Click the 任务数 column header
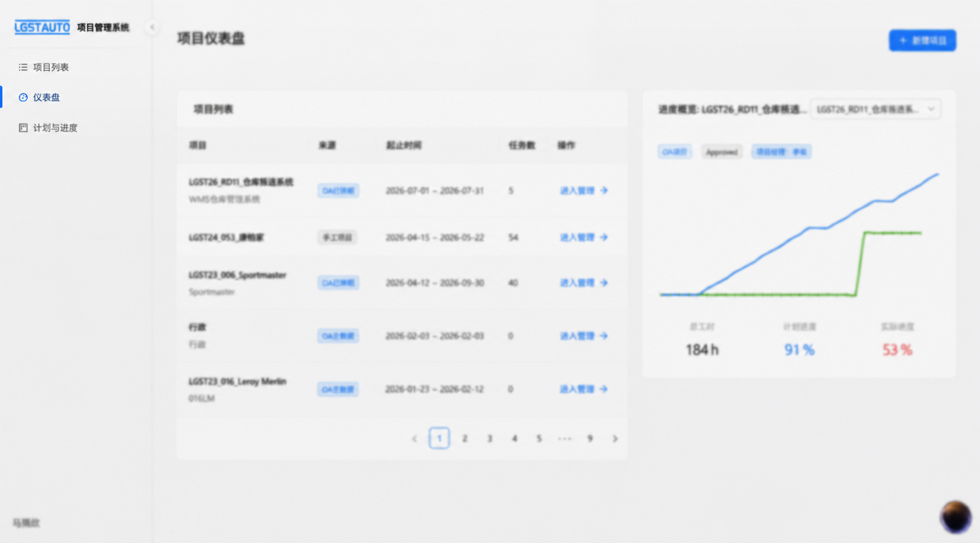Image resolution: width=980 pixels, height=543 pixels. [x=522, y=145]
